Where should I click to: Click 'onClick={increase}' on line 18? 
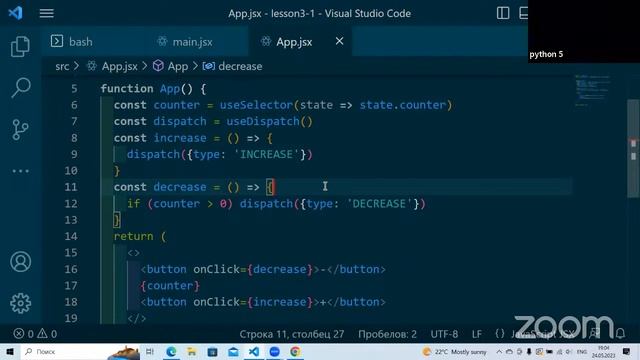pos(253,302)
